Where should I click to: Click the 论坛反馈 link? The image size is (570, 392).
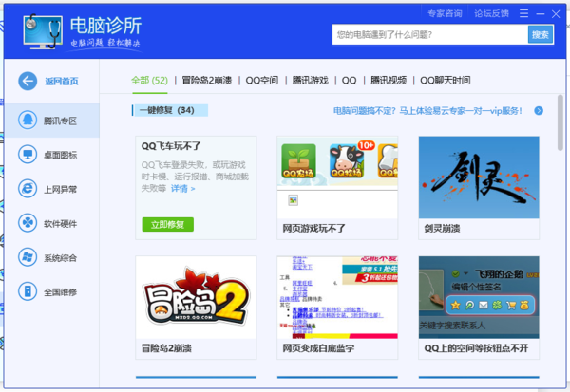(x=491, y=13)
